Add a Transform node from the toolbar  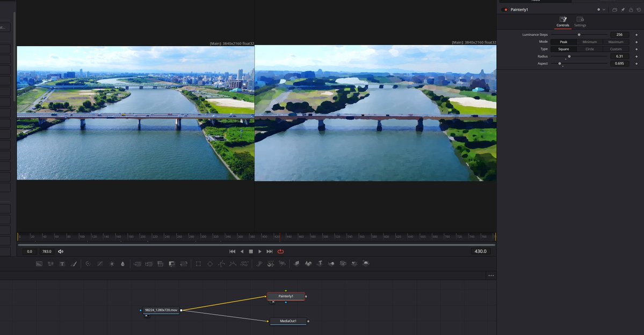[x=184, y=264]
